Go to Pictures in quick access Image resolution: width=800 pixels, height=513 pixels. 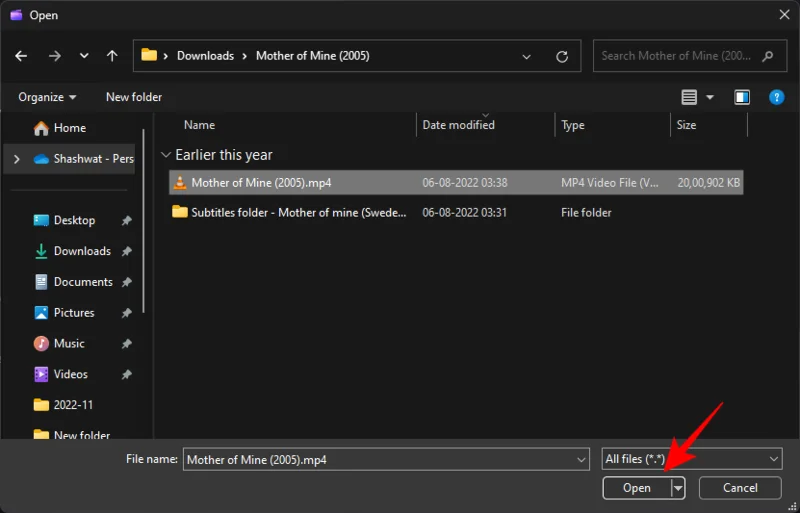73,312
